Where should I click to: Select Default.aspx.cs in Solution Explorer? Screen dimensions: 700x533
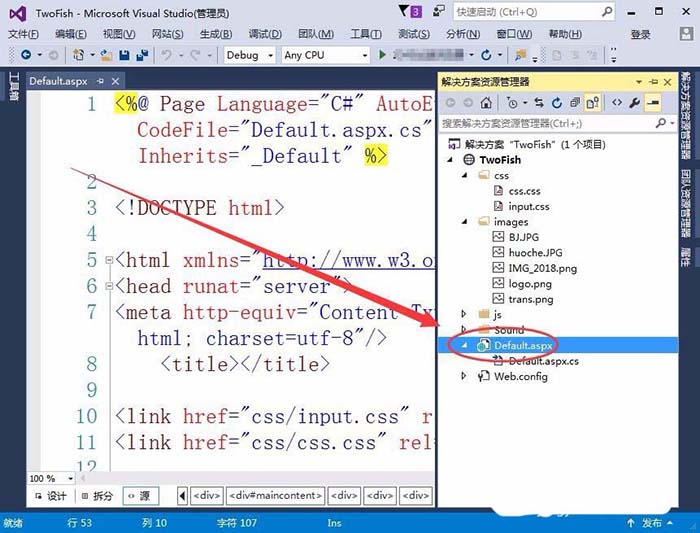pos(543,361)
